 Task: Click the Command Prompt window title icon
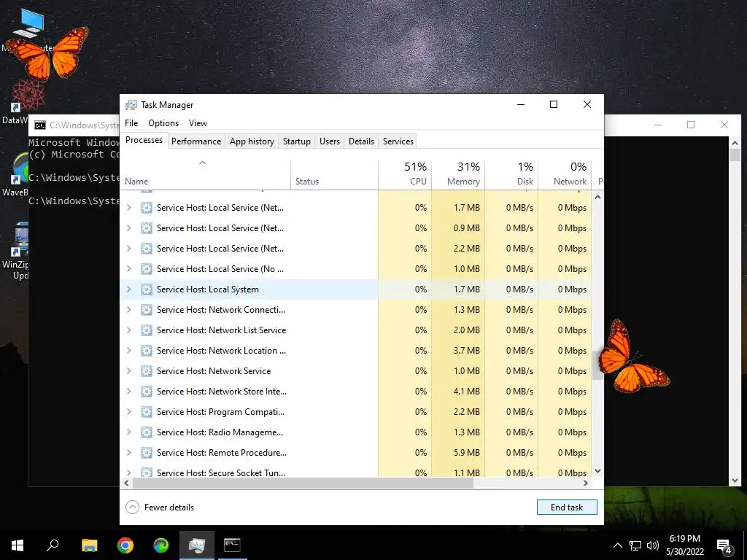40,125
